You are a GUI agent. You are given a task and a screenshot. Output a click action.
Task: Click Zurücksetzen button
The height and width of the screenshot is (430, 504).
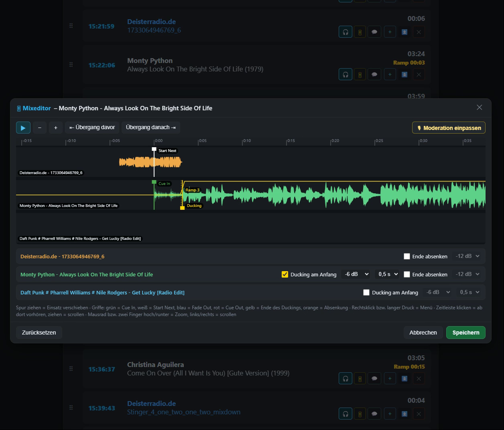click(39, 333)
